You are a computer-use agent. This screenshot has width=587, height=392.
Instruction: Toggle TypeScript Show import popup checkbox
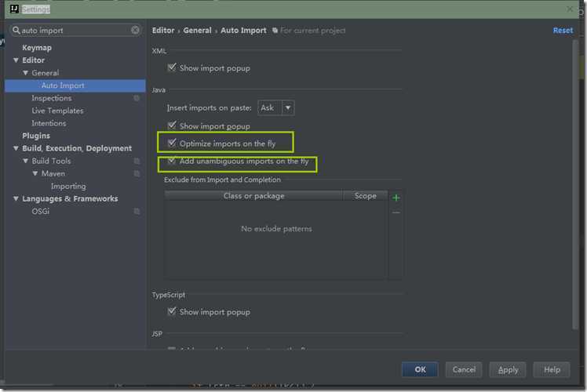point(172,311)
